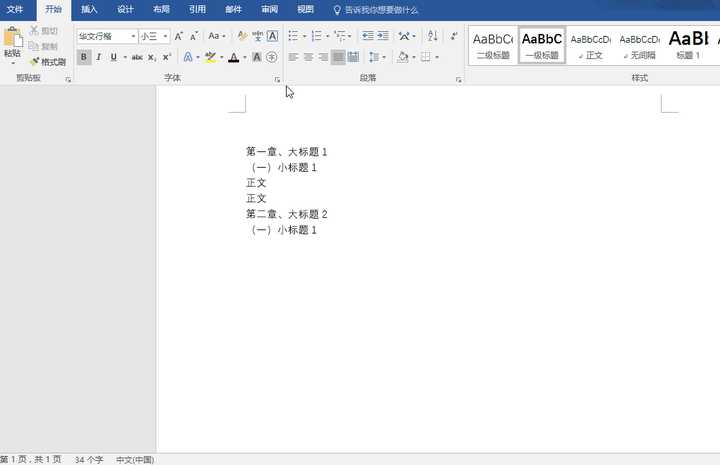Click the Cut (剪切) scissors icon
This screenshot has height=465, width=720.
click(34, 31)
